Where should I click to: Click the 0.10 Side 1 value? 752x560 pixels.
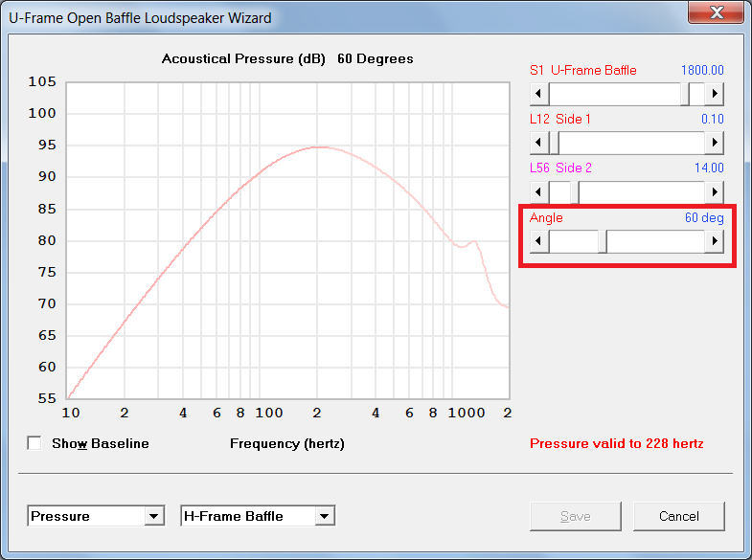point(712,120)
